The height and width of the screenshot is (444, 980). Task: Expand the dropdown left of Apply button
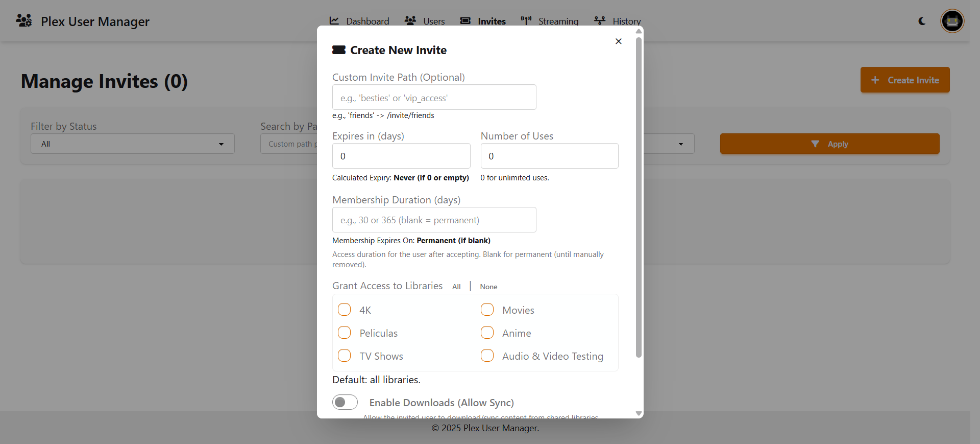point(669,144)
